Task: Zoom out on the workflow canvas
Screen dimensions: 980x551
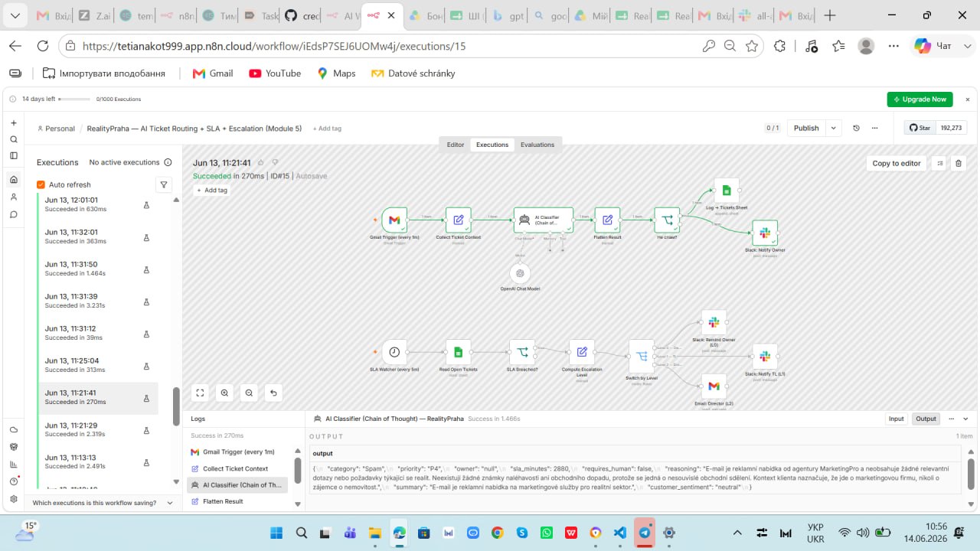Action: click(x=250, y=393)
